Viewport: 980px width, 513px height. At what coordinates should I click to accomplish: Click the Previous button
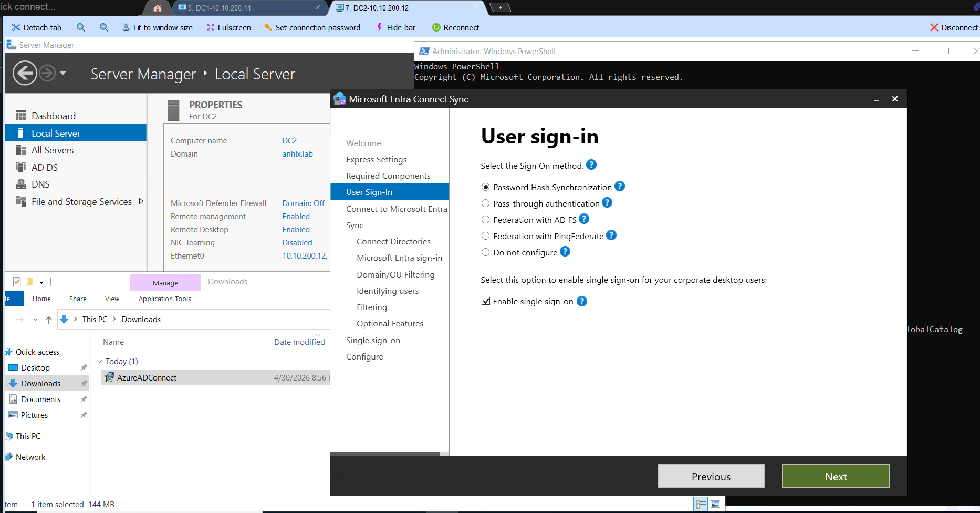pos(711,476)
